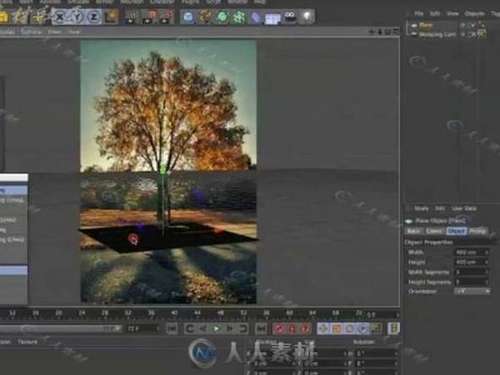Toggle the Z axis lock icon
This screenshot has height=375, width=500.
click(94, 16)
